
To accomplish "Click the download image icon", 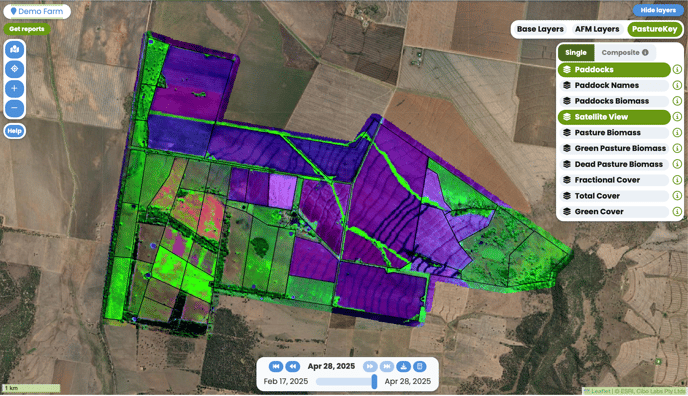I will 404,366.
